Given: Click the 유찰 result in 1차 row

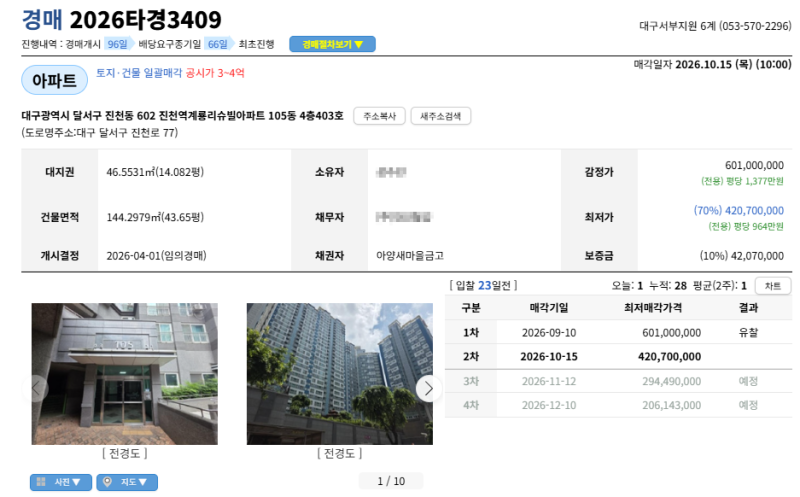Looking at the screenshot, I should click(x=748, y=333).
